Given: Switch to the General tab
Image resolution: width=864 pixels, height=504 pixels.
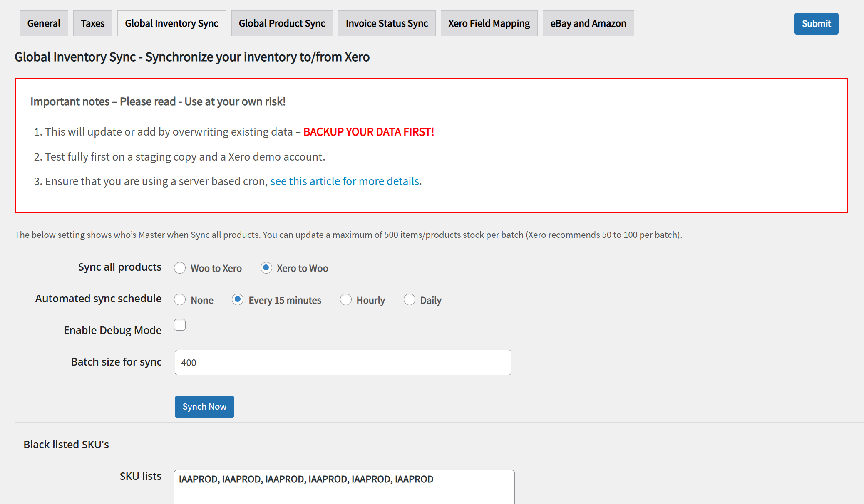Looking at the screenshot, I should coord(44,23).
